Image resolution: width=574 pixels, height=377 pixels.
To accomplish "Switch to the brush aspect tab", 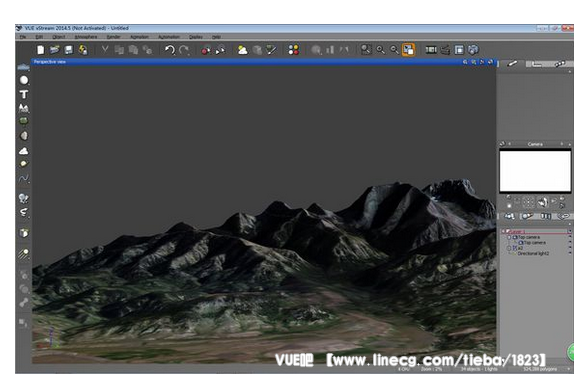I will [x=512, y=64].
